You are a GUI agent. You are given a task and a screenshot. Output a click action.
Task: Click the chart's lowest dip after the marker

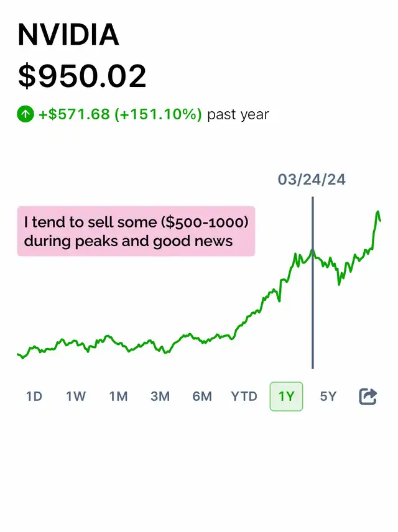(339, 284)
